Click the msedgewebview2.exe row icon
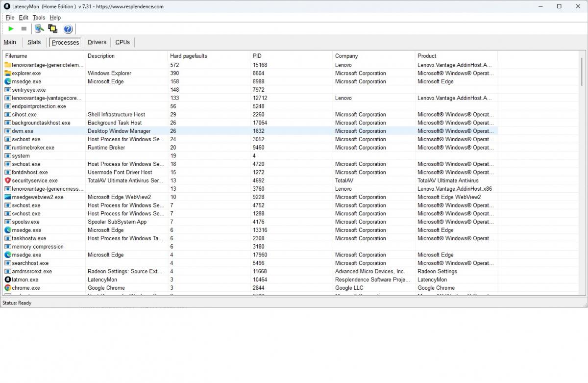The width and height of the screenshot is (588, 383). (8, 197)
